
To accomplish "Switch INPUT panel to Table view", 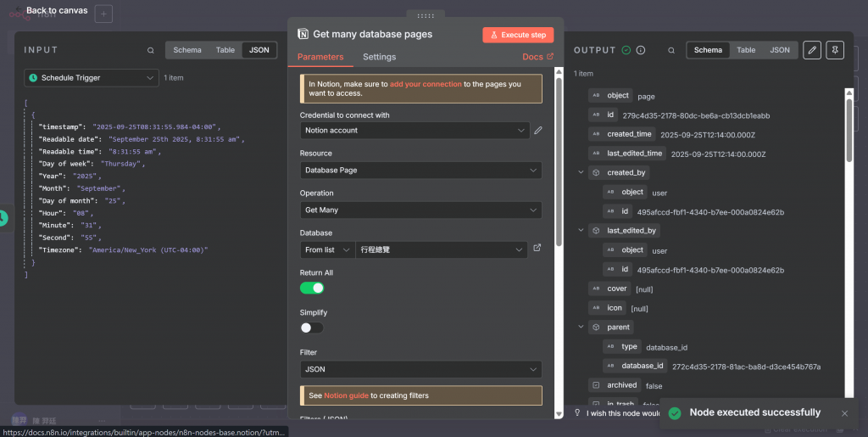I will [x=225, y=50].
